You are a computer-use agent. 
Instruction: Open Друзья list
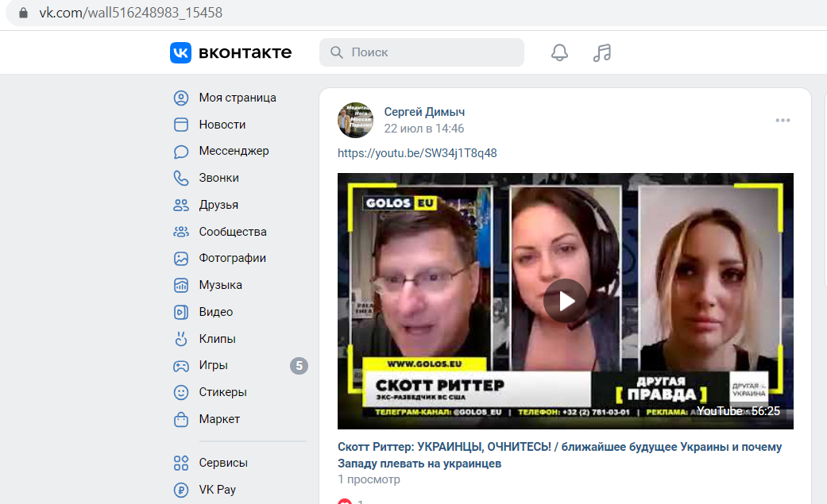coord(218,205)
